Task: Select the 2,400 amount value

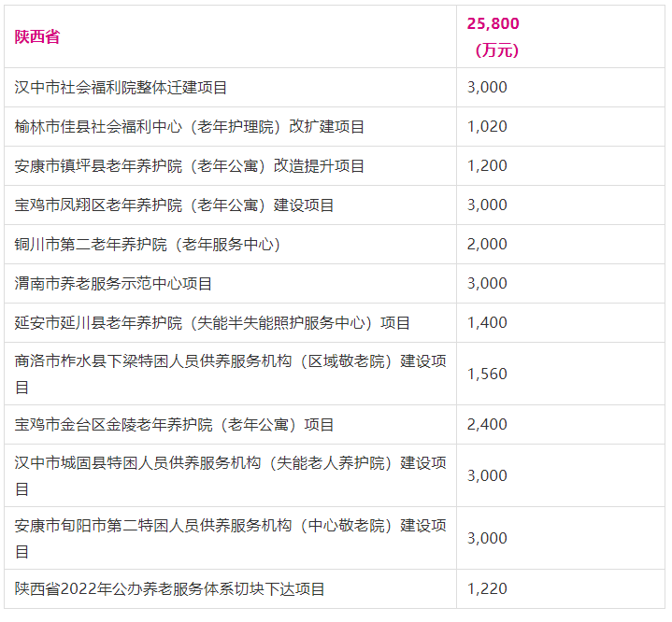Action: pyautogui.click(x=486, y=425)
